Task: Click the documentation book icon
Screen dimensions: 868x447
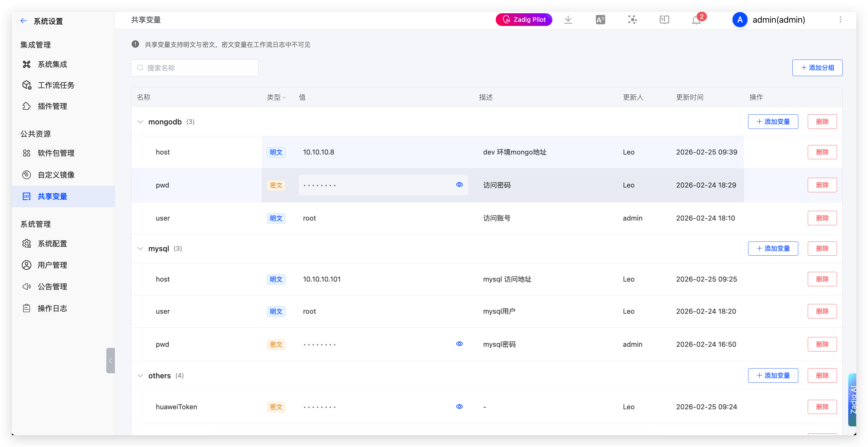Action: click(x=664, y=19)
